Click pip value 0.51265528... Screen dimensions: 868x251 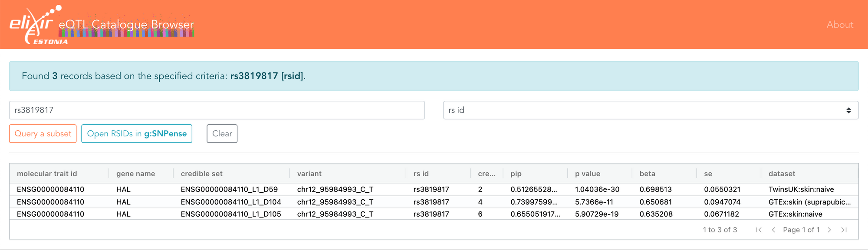pos(534,189)
